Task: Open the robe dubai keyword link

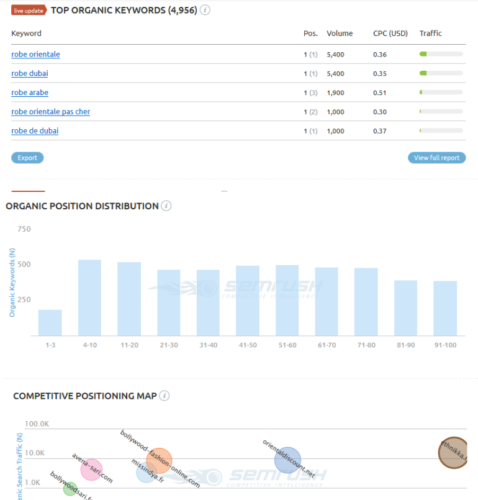Action: (30, 73)
